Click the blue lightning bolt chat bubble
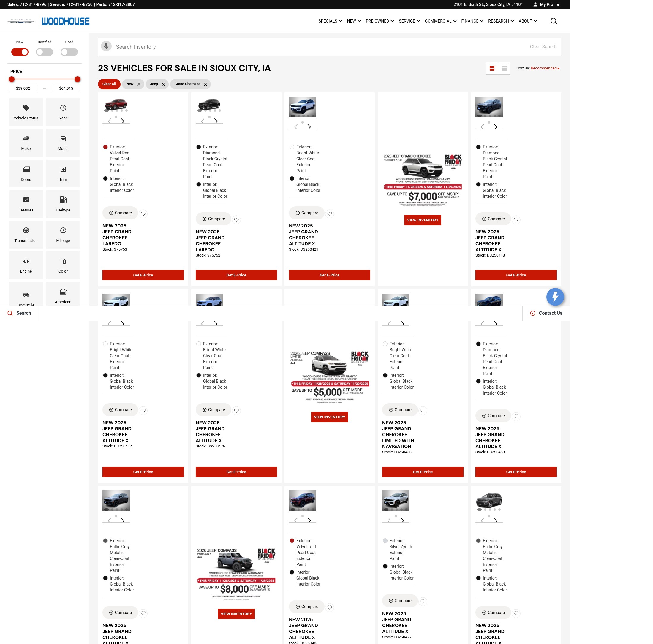Viewport: 653px width, 644px height. click(x=555, y=297)
